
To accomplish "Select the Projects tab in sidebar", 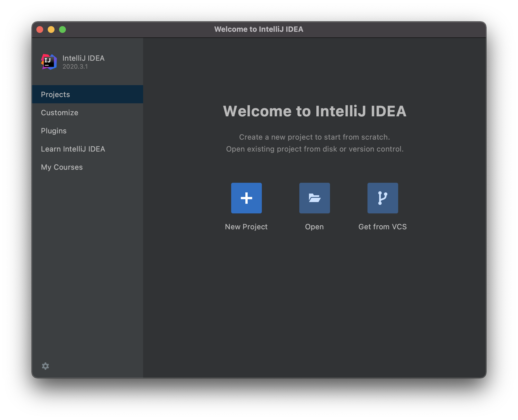I will coord(55,94).
